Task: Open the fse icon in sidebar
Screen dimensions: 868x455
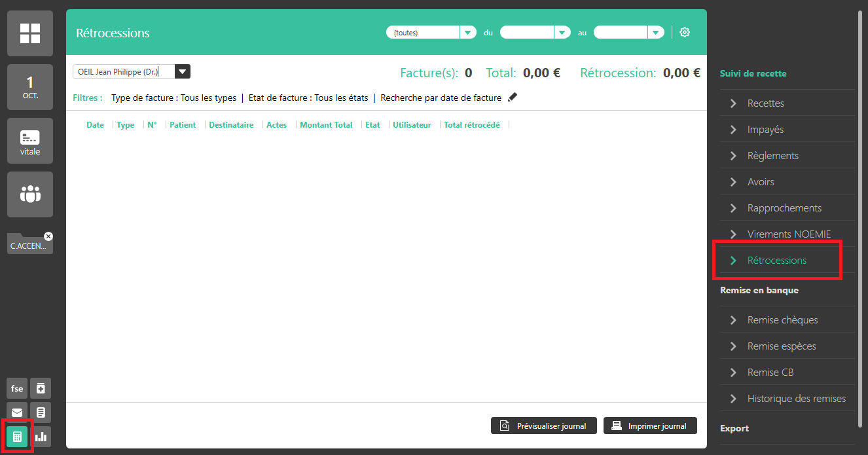Action: (17, 388)
